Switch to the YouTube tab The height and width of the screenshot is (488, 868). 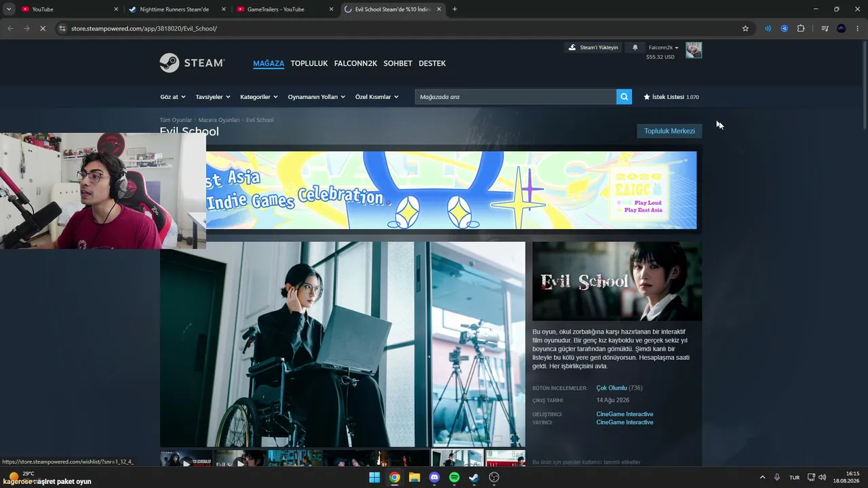(x=70, y=9)
